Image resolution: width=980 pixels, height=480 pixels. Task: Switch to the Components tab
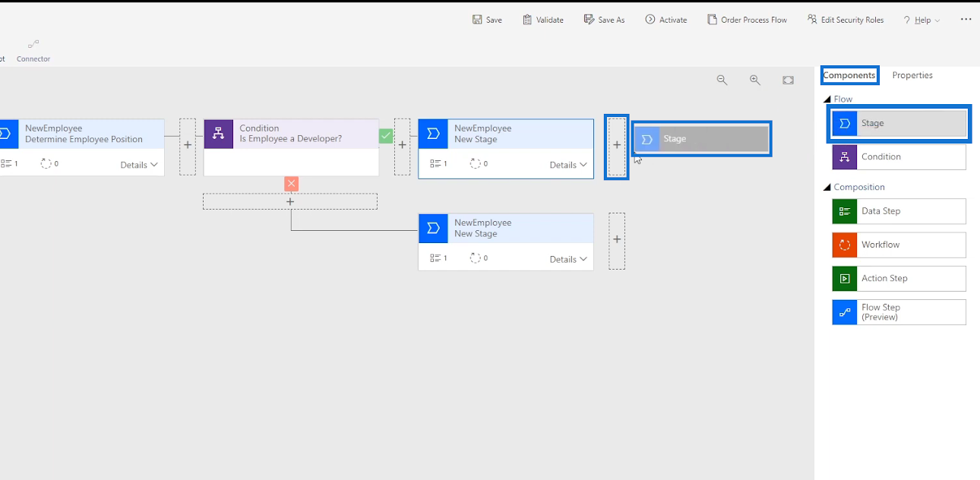[849, 75]
